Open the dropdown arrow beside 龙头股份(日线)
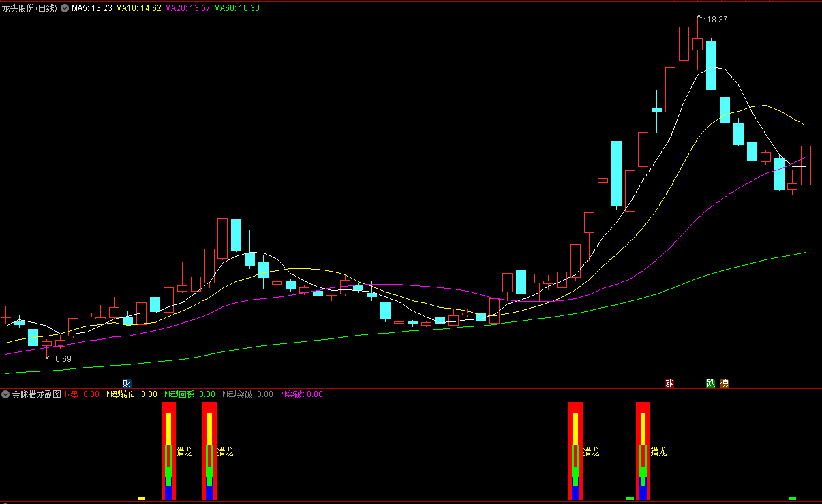Viewport: 822px width, 504px height. (65, 8)
